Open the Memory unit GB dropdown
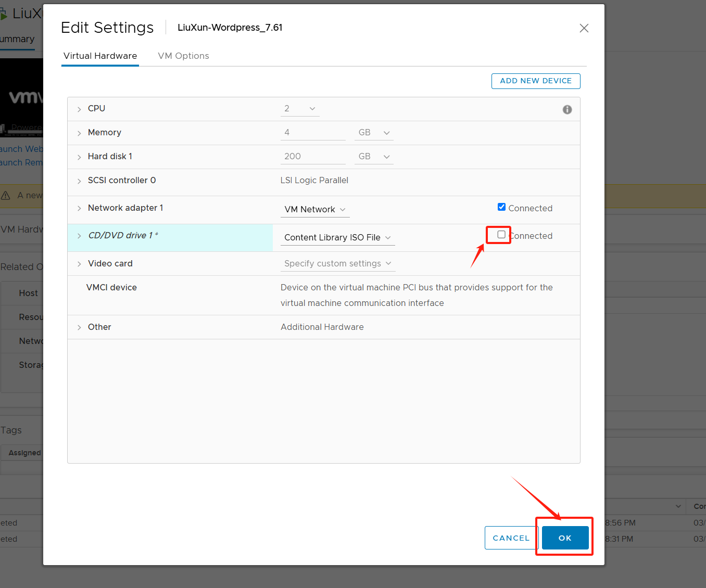The image size is (706, 588). tap(374, 133)
